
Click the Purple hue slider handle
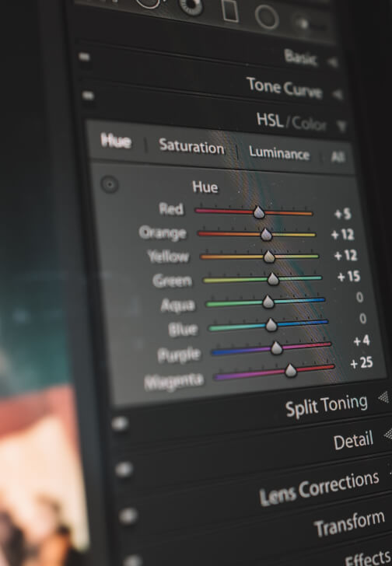[x=276, y=348]
